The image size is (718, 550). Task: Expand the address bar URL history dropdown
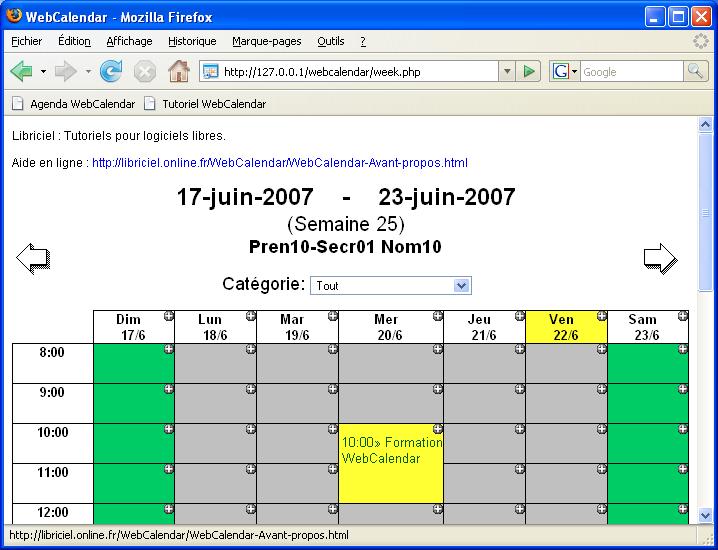point(506,71)
